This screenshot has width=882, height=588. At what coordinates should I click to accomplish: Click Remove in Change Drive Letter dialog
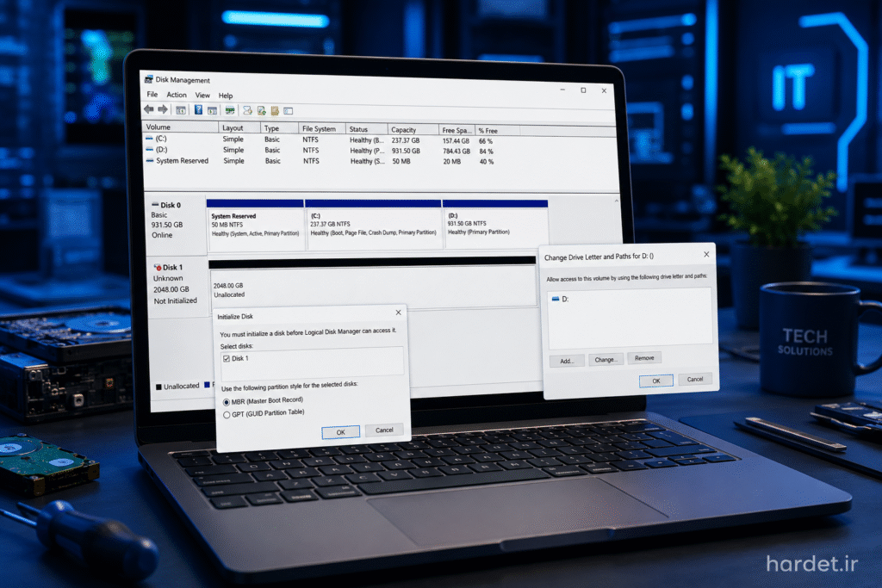tap(644, 358)
